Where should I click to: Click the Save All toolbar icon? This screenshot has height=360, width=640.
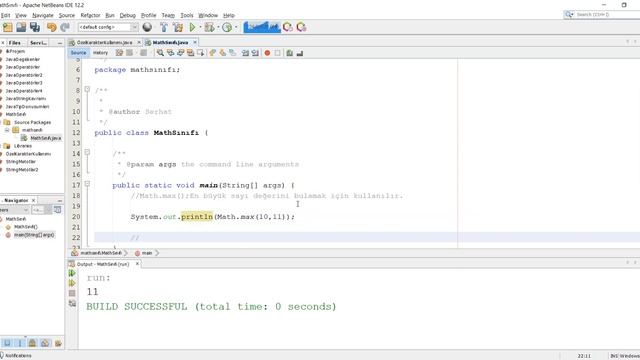tap(35, 27)
